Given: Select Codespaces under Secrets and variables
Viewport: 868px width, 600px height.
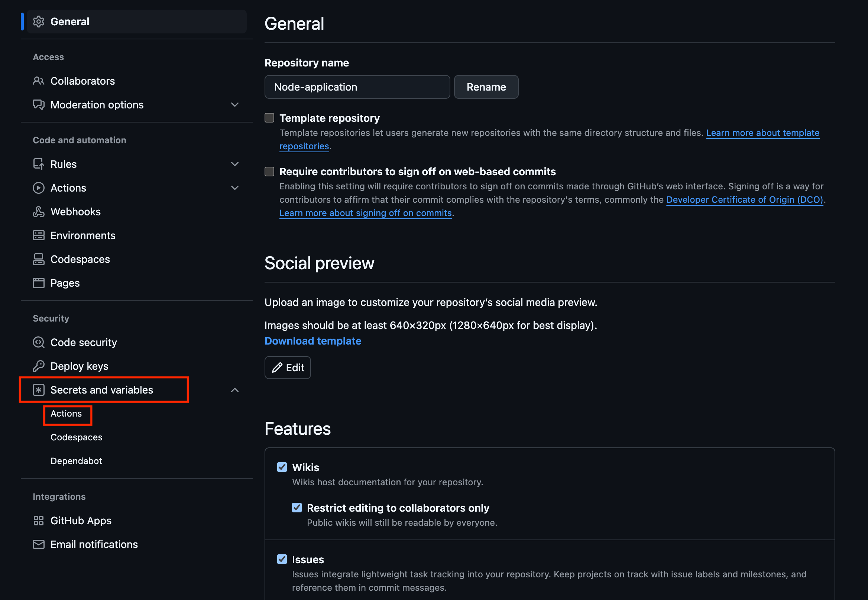Looking at the screenshot, I should (x=77, y=437).
